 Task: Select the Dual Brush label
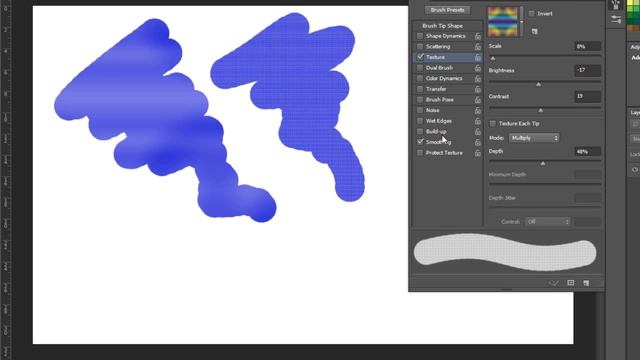click(439, 68)
